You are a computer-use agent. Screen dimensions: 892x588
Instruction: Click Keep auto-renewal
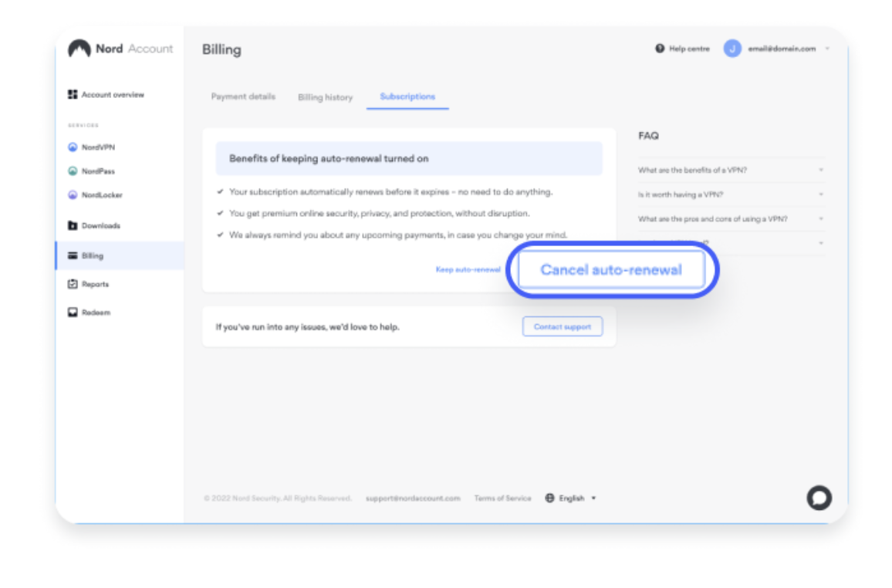[x=468, y=269]
